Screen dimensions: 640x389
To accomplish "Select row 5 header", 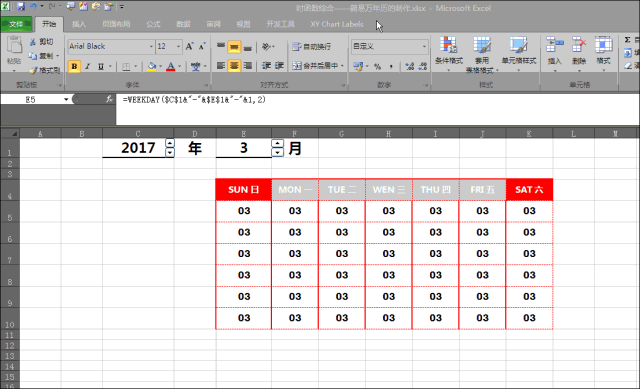I will (10, 211).
